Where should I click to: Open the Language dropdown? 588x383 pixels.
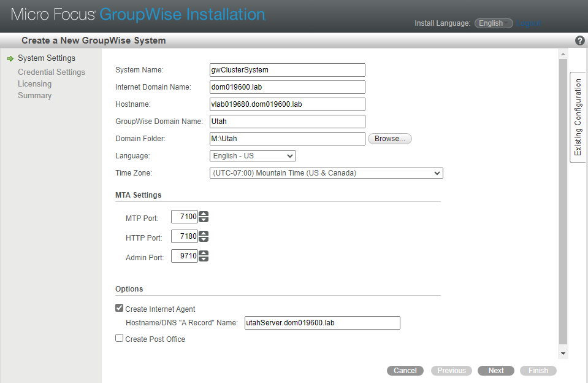[x=253, y=156]
